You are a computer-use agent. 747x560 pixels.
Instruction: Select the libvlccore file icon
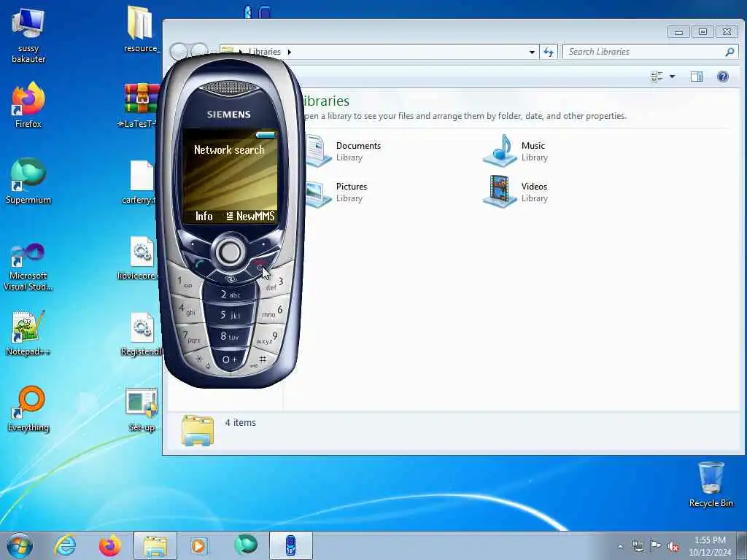click(x=140, y=258)
